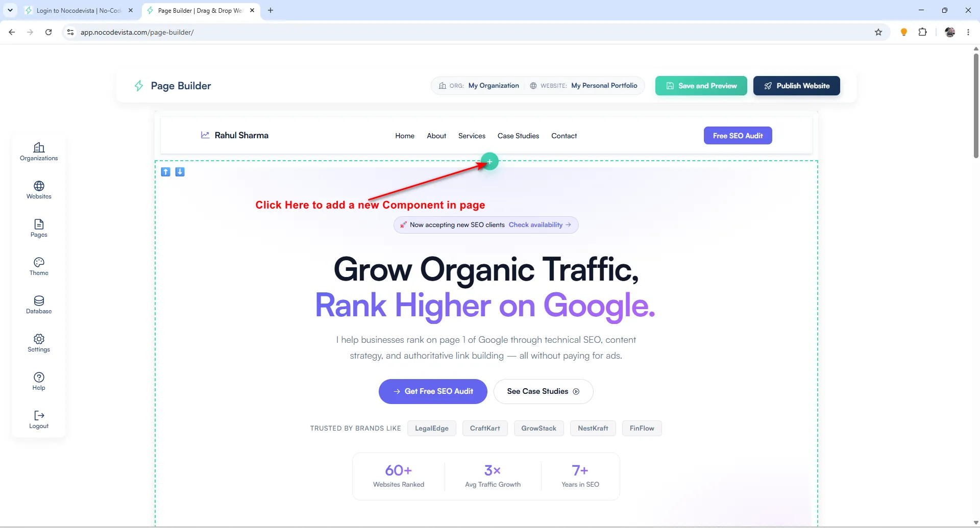The width and height of the screenshot is (980, 528).
Task: Click the chart icon beside Rahul Sharma
Action: tap(205, 135)
